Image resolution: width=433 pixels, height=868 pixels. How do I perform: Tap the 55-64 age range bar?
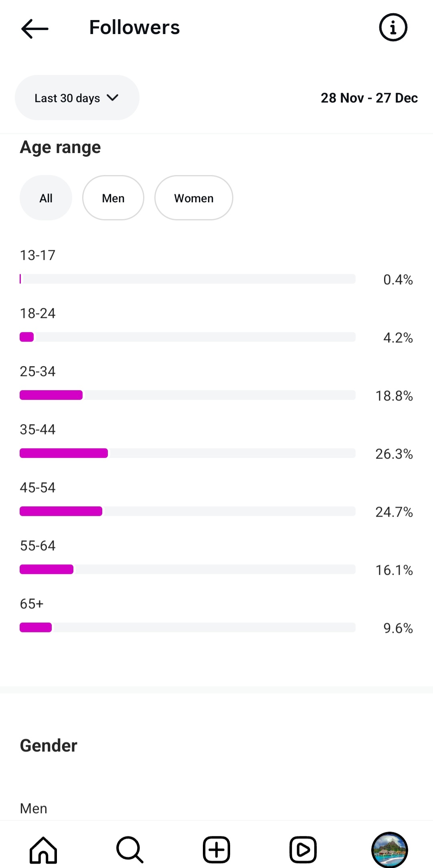[188, 569]
